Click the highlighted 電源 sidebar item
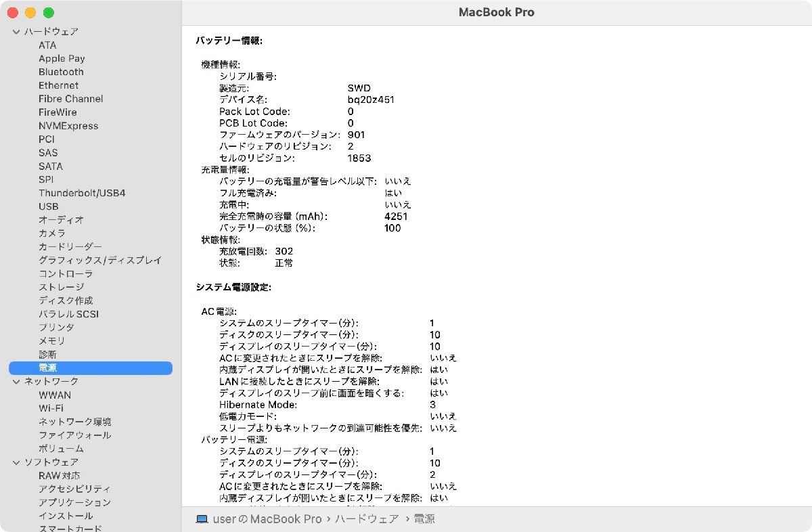 point(91,368)
